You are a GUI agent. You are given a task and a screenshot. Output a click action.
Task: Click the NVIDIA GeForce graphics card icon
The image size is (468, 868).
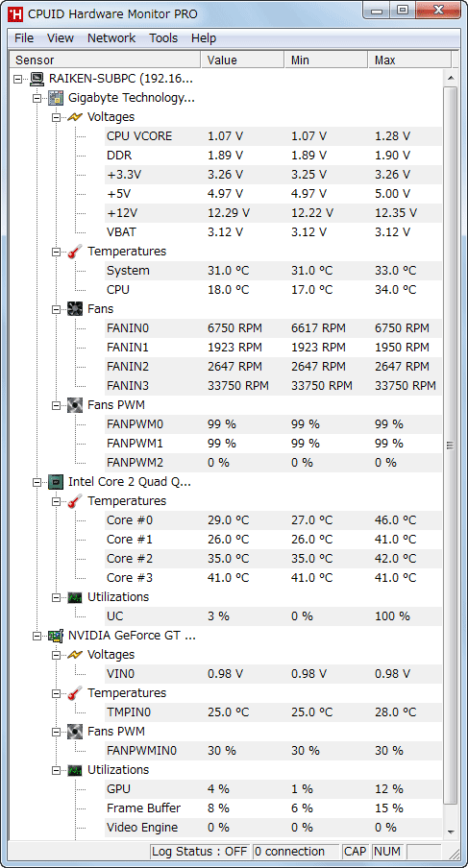point(56,636)
